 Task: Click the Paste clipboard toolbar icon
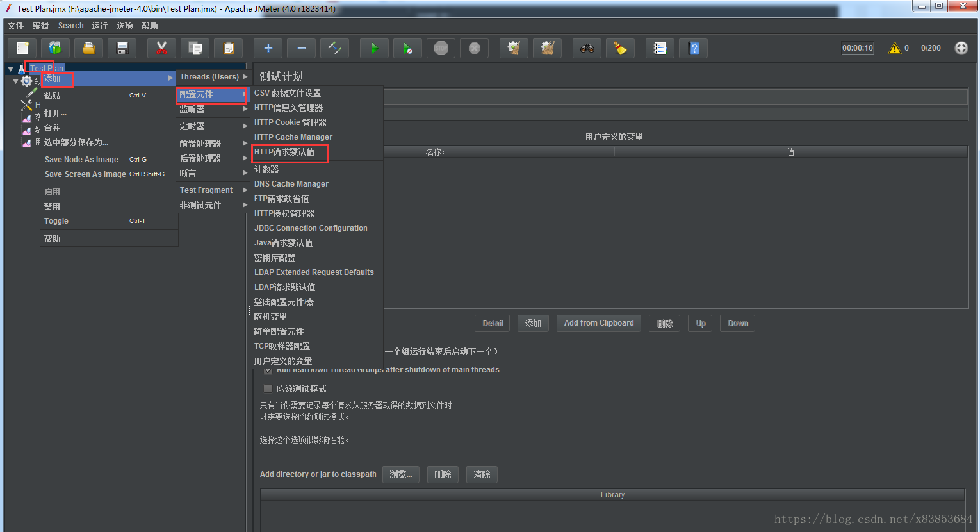228,48
